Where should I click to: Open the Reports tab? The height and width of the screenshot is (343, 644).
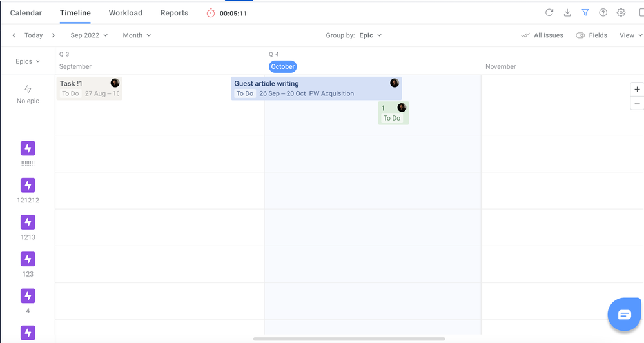point(174,13)
